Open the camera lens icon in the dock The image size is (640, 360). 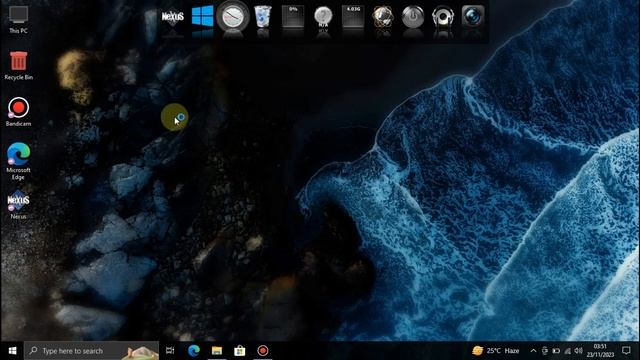(473, 16)
